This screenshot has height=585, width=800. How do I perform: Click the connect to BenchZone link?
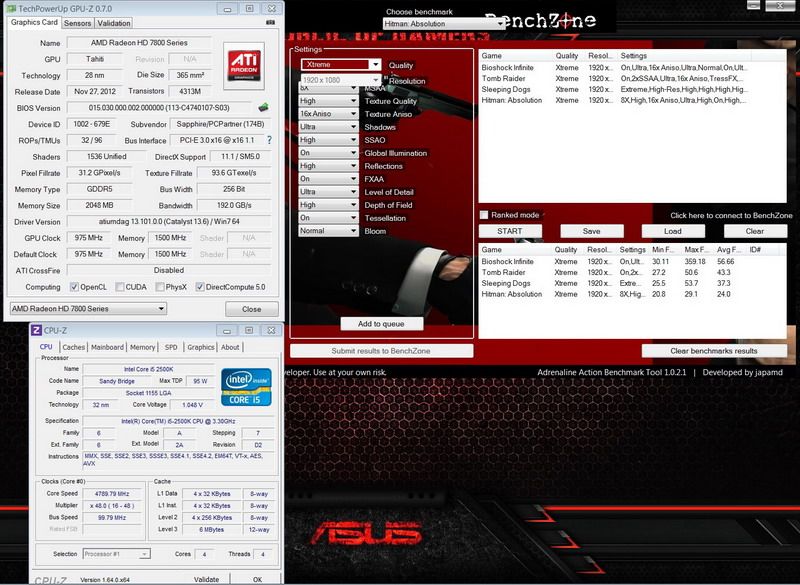click(730, 215)
